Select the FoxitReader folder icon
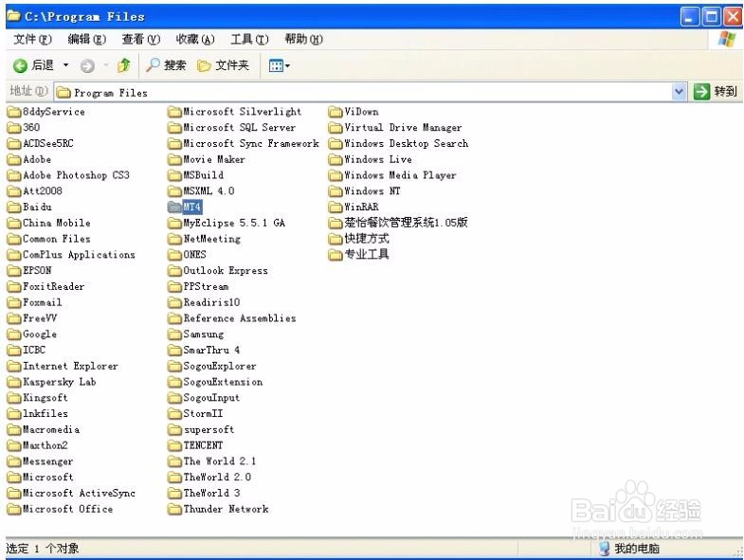 14,287
